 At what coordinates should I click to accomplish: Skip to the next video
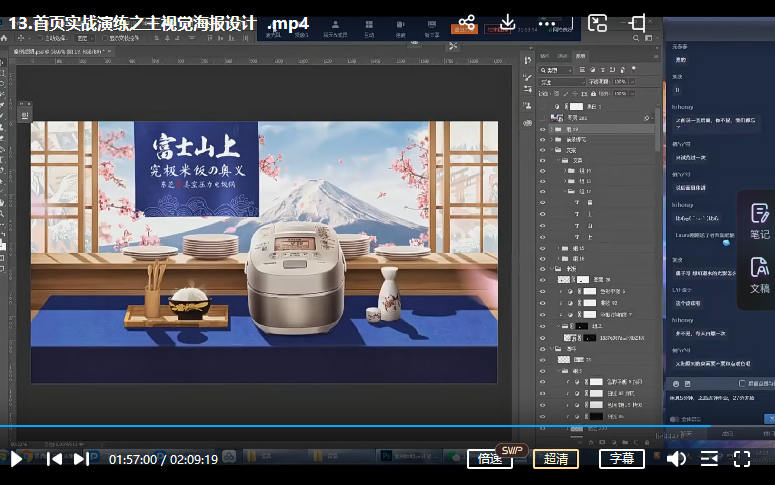pos(82,459)
